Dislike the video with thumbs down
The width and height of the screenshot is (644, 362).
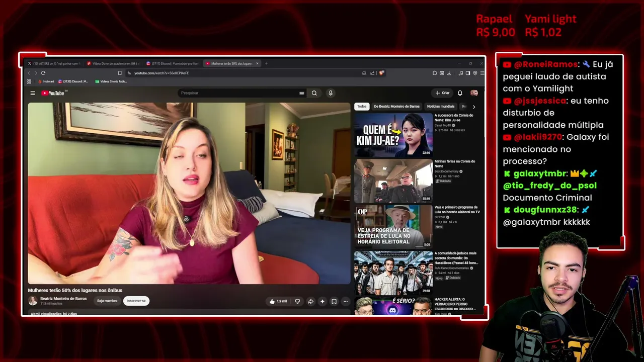(x=297, y=301)
